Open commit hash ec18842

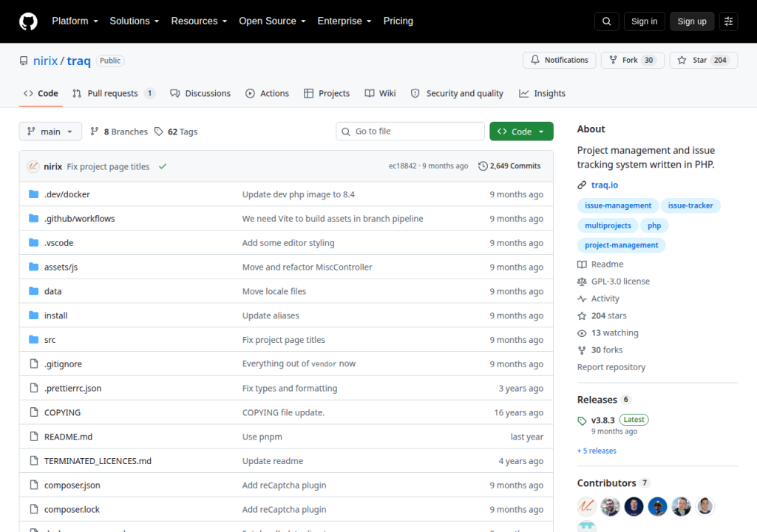click(x=403, y=166)
